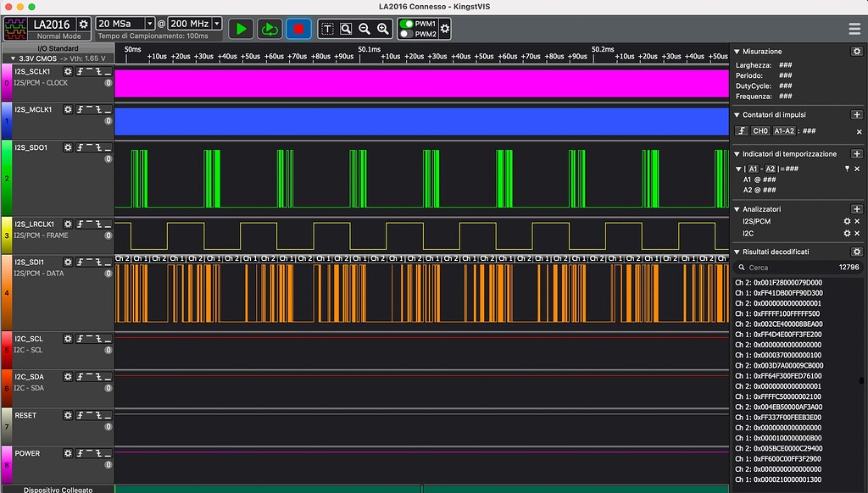The image size is (868, 493).
Task: Click the zoom out magnifier icon
Action: click(364, 29)
